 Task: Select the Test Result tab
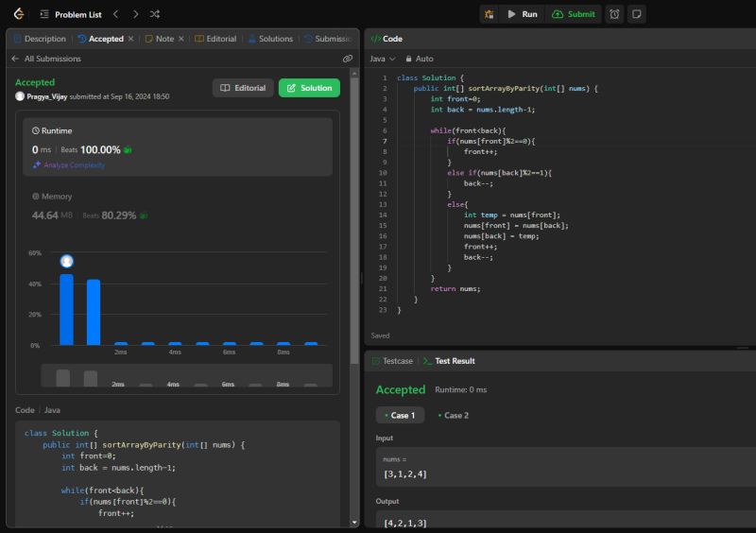click(x=449, y=361)
